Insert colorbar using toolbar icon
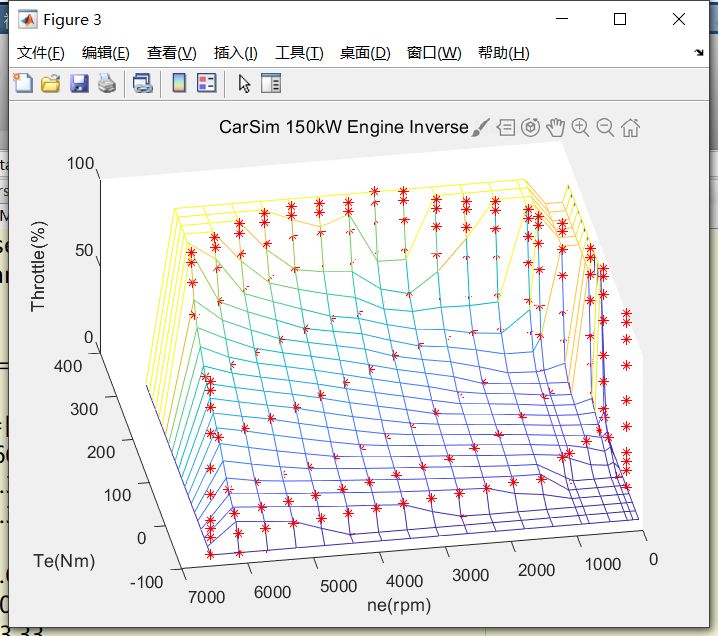The height and width of the screenshot is (636, 718). (179, 84)
